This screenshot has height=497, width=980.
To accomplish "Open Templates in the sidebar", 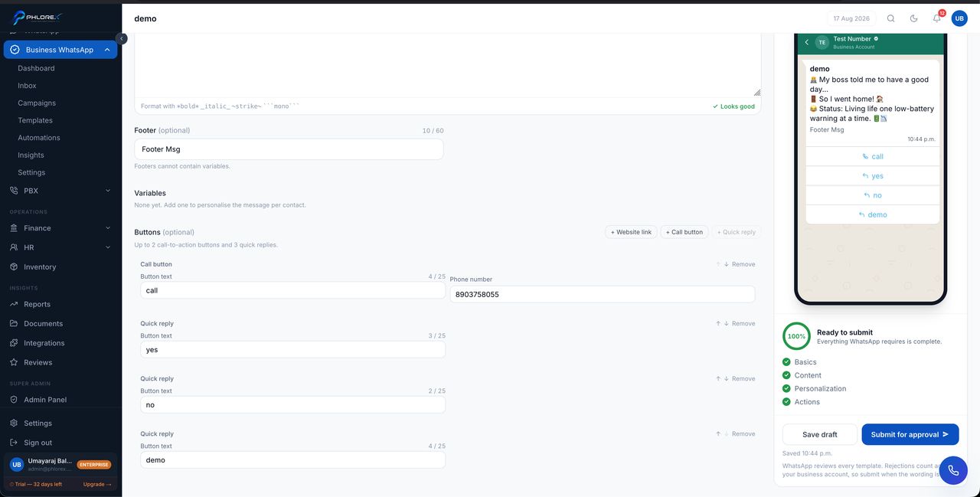I will [35, 120].
